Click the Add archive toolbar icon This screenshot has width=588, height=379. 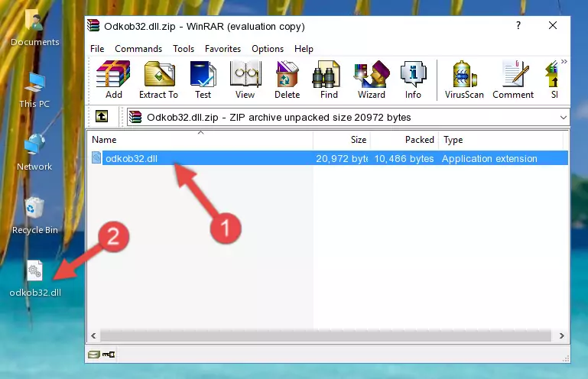113,79
